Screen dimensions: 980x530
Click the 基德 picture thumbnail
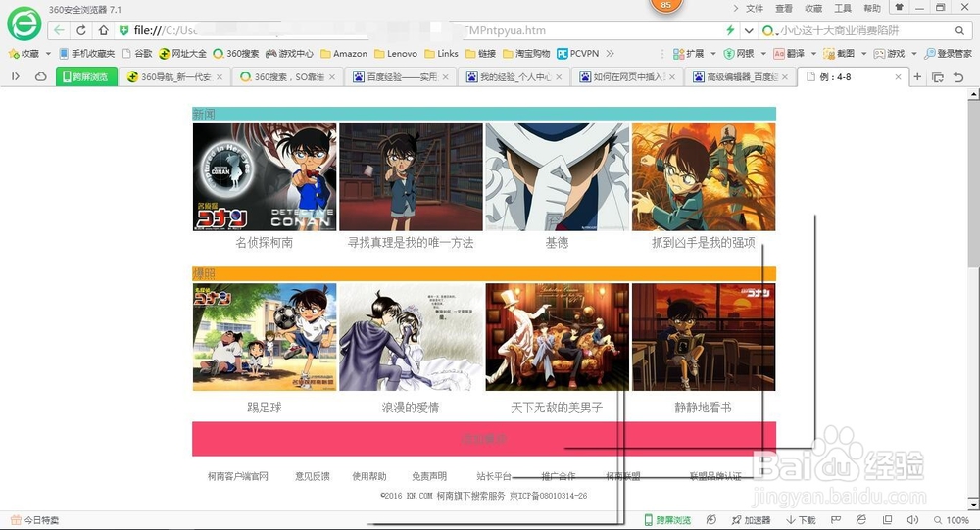pos(557,177)
